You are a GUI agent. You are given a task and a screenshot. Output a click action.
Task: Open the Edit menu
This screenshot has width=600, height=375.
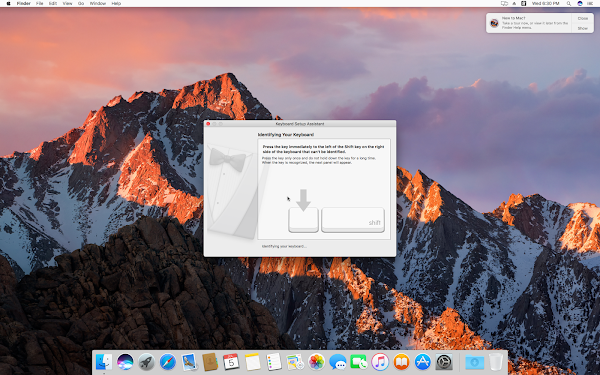pos(53,3)
